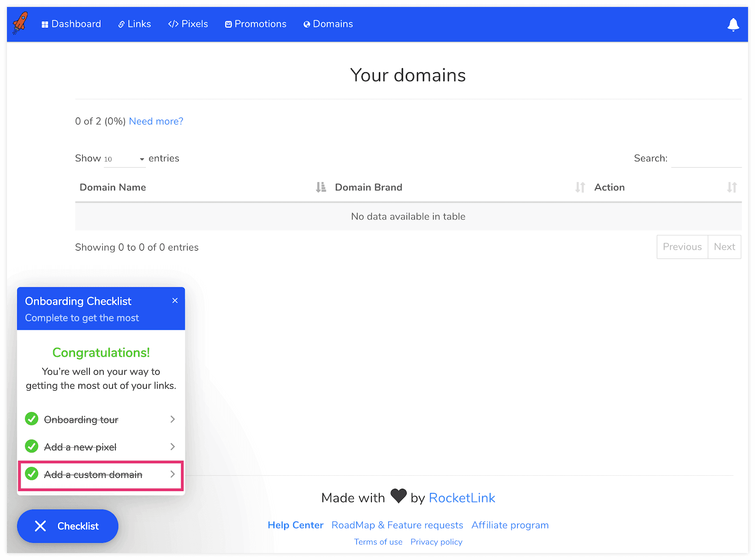Click the Domain Name column header
The width and height of the screenshot is (755, 560).
click(113, 187)
